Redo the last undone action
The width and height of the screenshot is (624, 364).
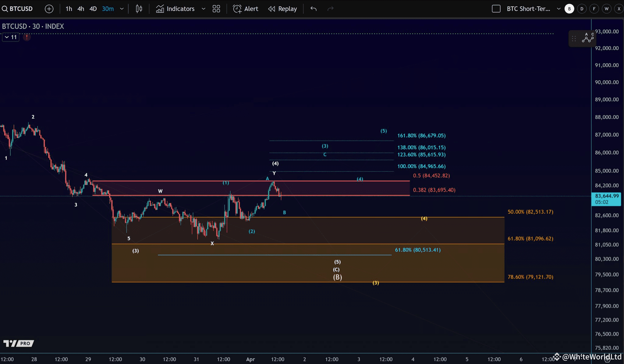[331, 9]
